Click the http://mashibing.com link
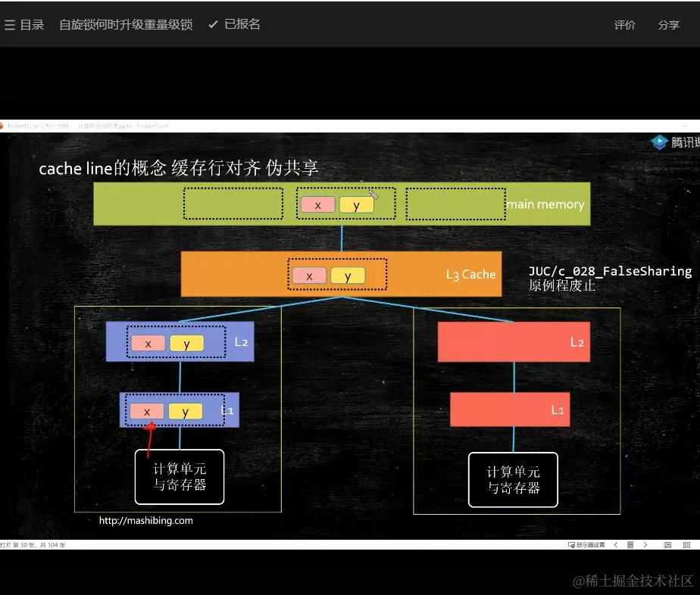Viewport: 700px width, 595px height. click(146, 520)
